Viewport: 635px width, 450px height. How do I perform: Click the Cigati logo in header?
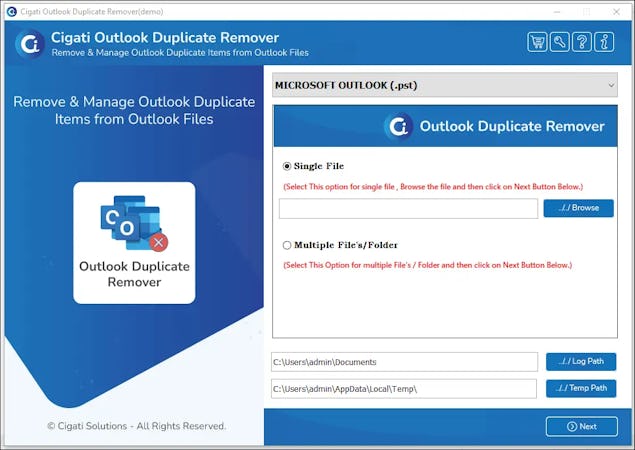(30, 44)
